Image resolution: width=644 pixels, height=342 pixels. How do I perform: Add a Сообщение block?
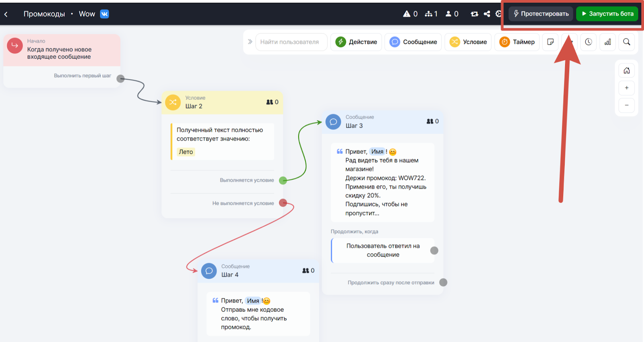coord(413,42)
